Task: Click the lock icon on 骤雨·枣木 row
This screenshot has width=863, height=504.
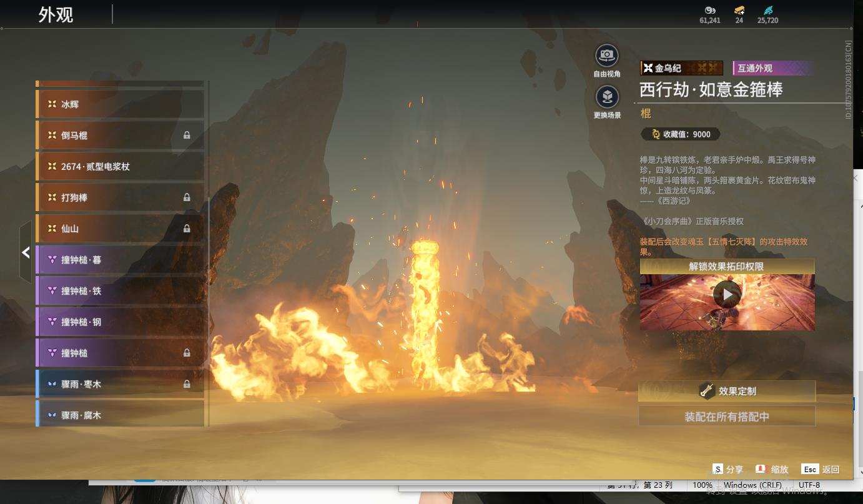Action: point(187,384)
